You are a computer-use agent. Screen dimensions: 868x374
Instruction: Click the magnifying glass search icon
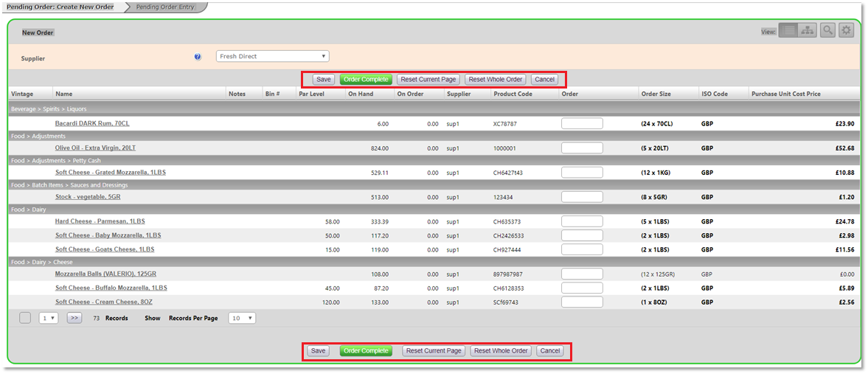click(828, 30)
